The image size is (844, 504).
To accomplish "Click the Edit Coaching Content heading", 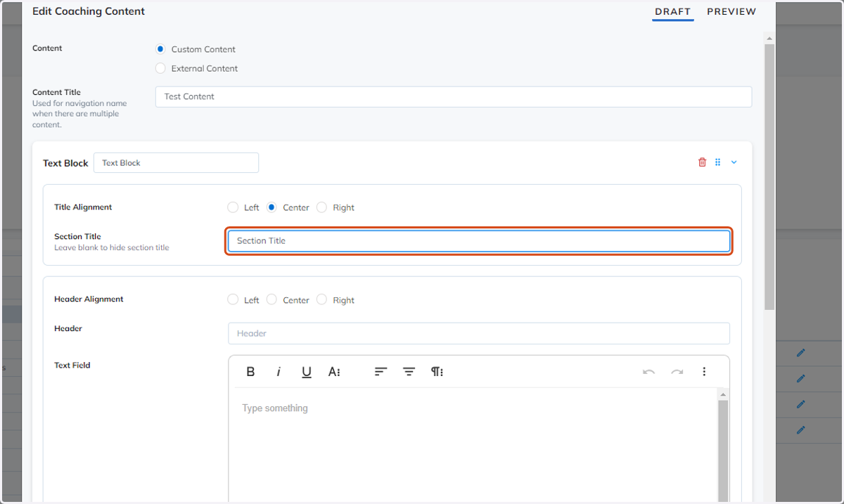I will point(89,11).
